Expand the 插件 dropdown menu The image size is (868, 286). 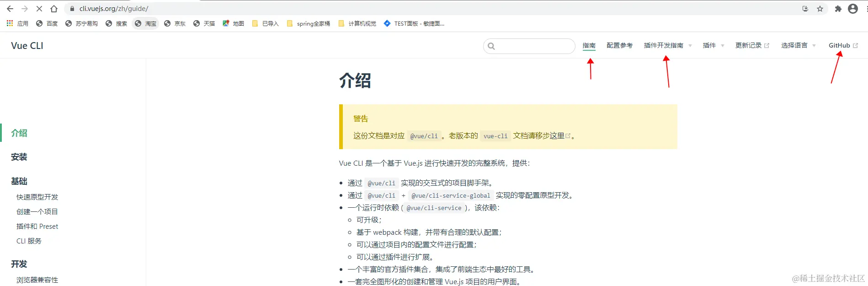pyautogui.click(x=714, y=45)
